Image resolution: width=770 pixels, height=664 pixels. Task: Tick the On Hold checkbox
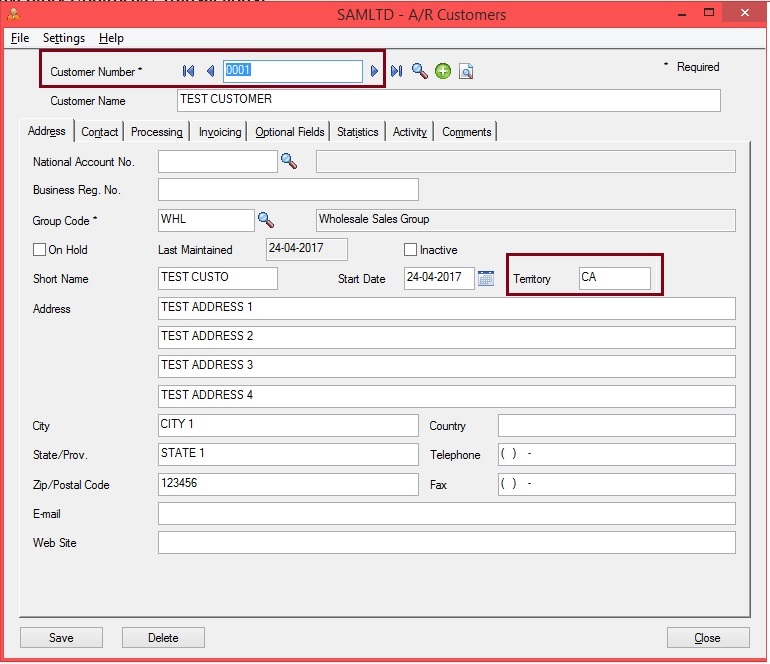[39, 249]
